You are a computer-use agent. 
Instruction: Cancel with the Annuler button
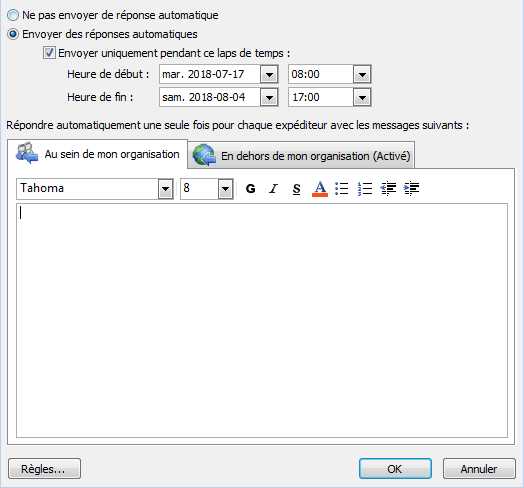coord(479,469)
